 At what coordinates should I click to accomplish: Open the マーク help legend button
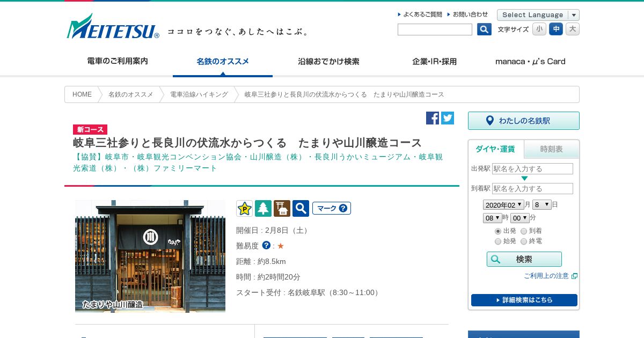pyautogui.click(x=332, y=208)
